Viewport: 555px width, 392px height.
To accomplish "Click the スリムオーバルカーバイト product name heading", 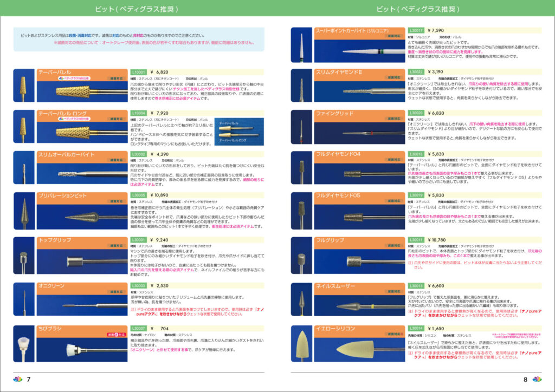I will tap(67, 154).
